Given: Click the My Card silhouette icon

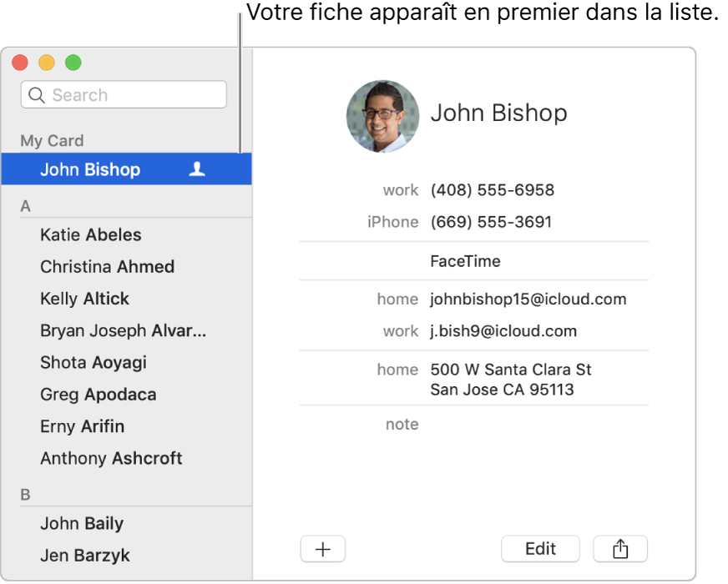Looking at the screenshot, I should pos(197,169).
